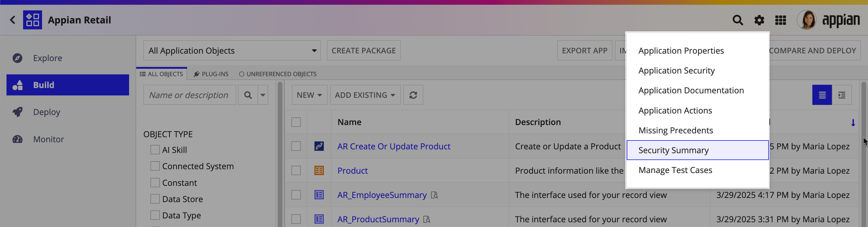The image size is (868, 227).
Task: Open the settings gear menu
Action: 759,20
